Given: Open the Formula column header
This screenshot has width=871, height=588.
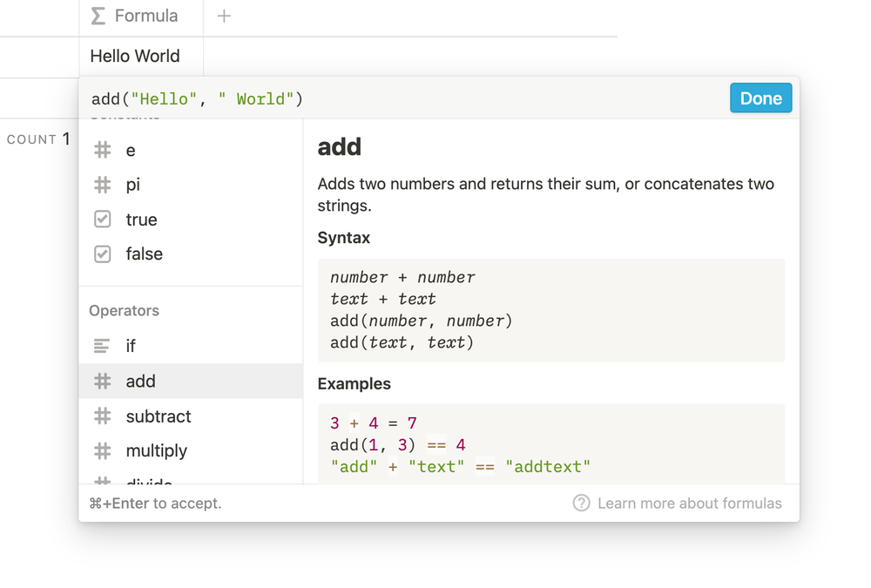Looking at the screenshot, I should [x=141, y=17].
